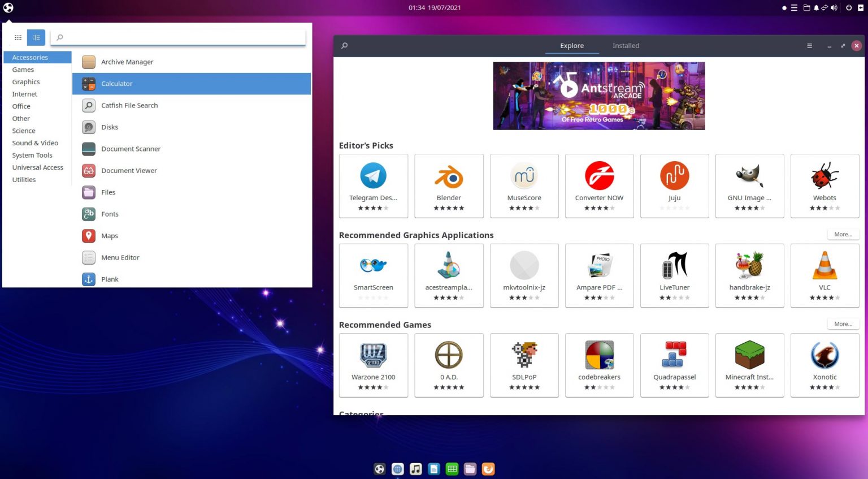Click More next to Recommended Games

(x=843, y=323)
